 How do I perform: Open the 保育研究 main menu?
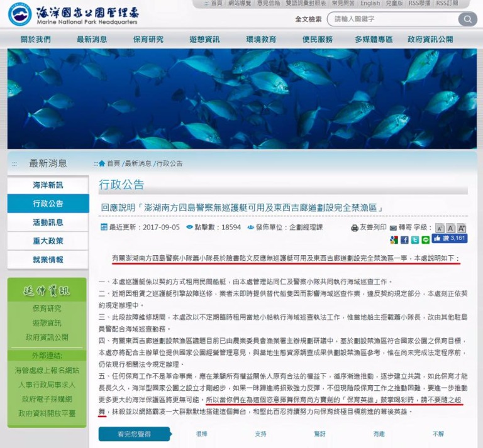(148, 40)
